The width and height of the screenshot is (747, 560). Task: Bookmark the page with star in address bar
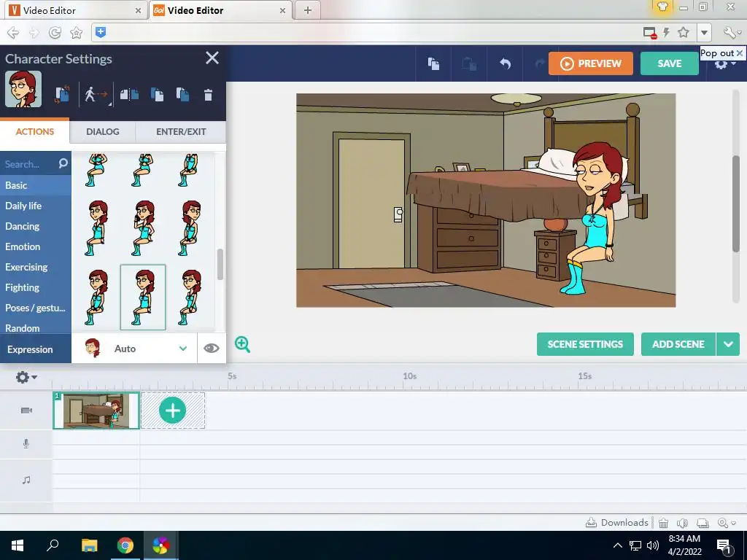click(x=683, y=32)
